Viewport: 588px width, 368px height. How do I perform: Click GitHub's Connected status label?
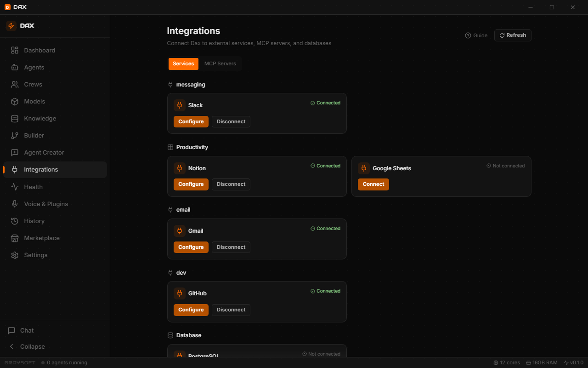(x=326, y=291)
